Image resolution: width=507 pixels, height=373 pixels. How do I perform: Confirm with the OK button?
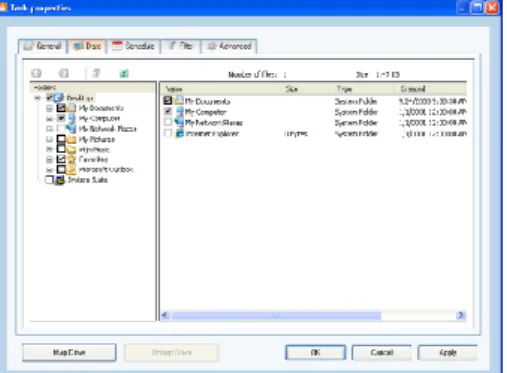tap(315, 352)
